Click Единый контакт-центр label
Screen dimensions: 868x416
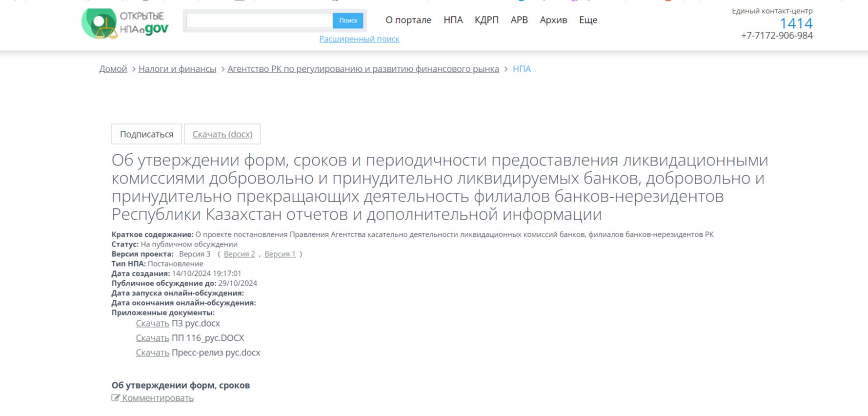click(x=772, y=11)
